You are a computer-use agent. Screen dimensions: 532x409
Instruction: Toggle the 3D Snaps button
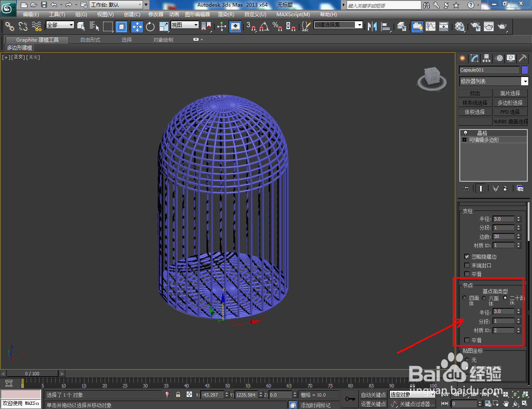tap(251, 27)
